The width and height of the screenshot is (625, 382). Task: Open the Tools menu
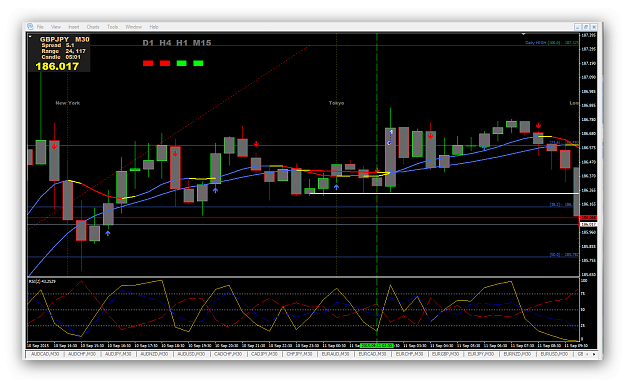pos(112,27)
